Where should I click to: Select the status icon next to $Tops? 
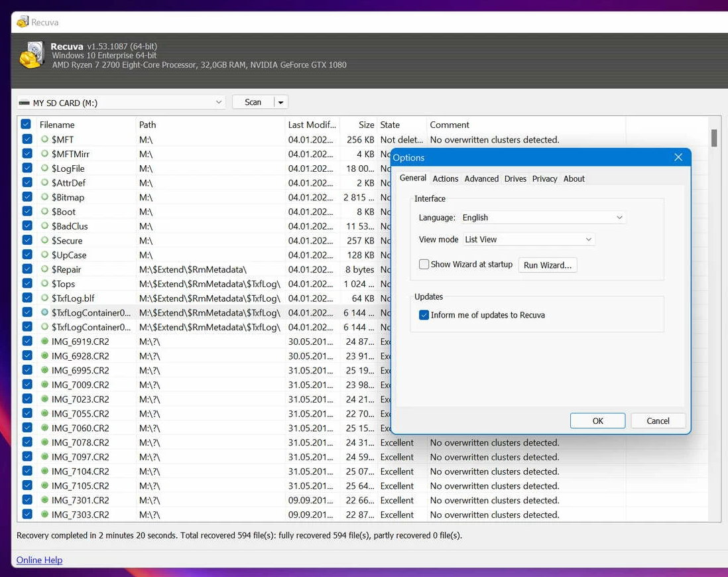(44, 283)
